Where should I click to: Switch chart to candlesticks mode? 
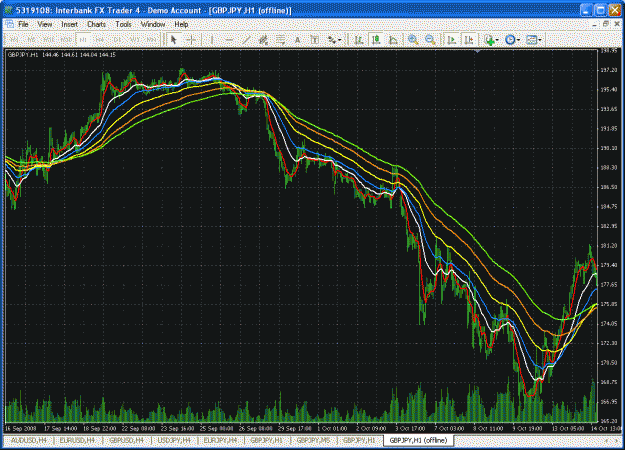(375, 40)
